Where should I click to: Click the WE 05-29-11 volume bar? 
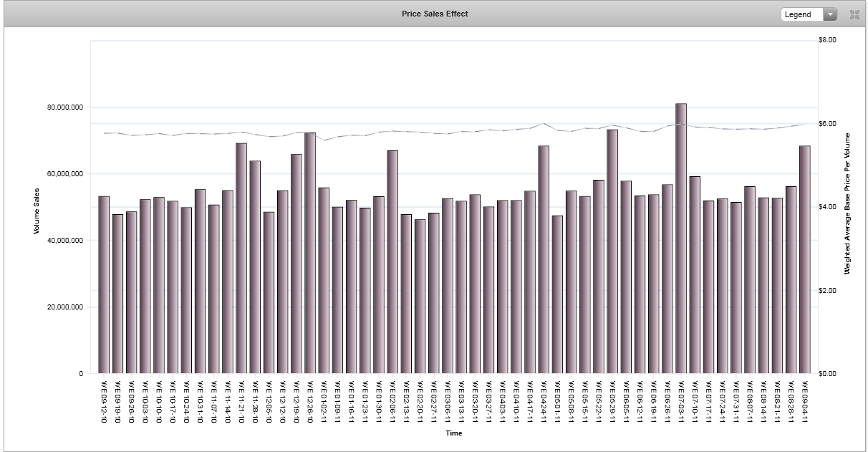[x=612, y=251]
